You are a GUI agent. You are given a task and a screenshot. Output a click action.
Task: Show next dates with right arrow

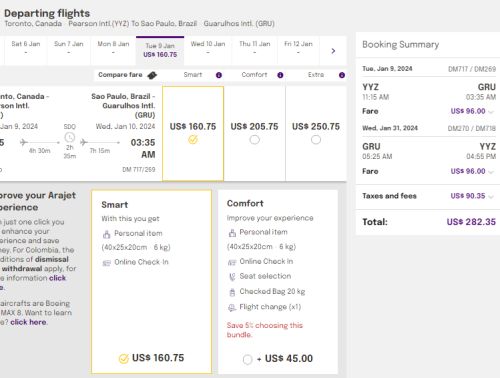pyautogui.click(x=333, y=51)
